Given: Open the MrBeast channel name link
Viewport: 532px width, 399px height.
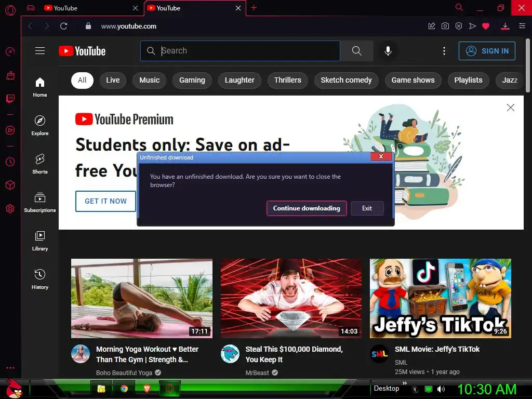Looking at the screenshot, I should point(257,373).
